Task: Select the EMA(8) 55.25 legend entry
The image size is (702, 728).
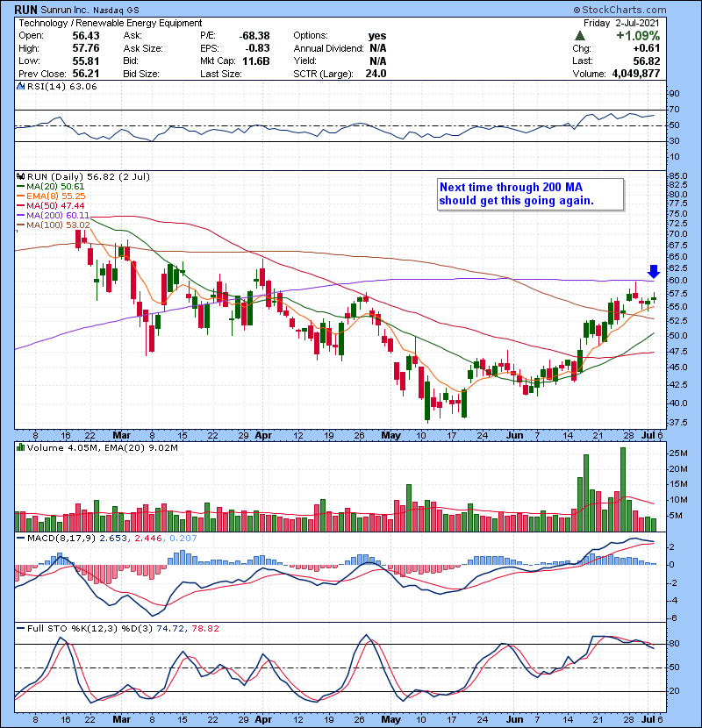Action: pyautogui.click(x=51, y=196)
